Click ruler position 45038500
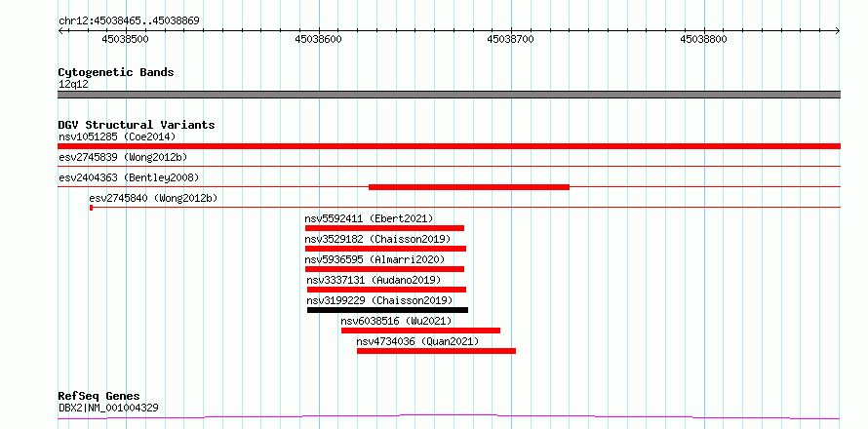 pyautogui.click(x=126, y=39)
